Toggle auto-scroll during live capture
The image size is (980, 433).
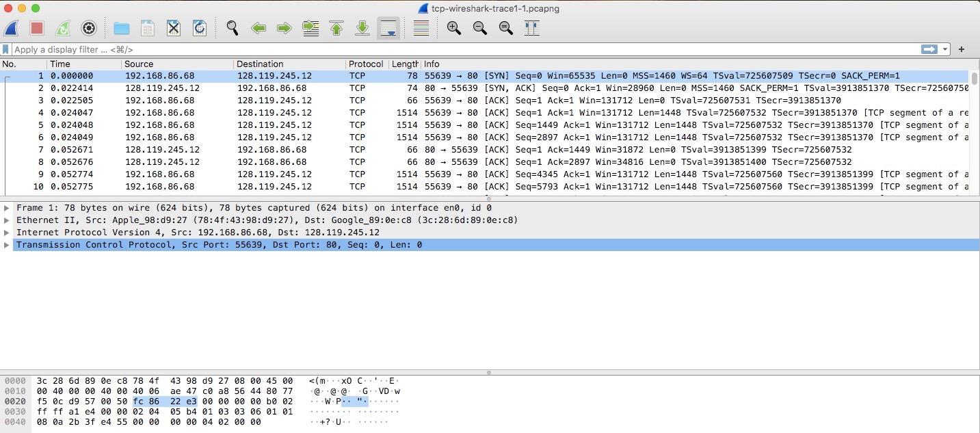[x=388, y=28]
